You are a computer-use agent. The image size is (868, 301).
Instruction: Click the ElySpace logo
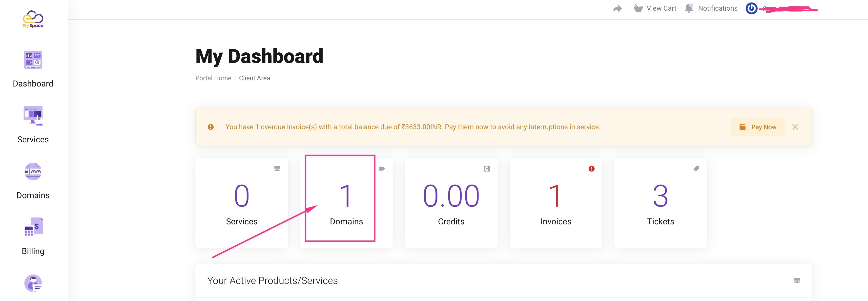tap(33, 19)
